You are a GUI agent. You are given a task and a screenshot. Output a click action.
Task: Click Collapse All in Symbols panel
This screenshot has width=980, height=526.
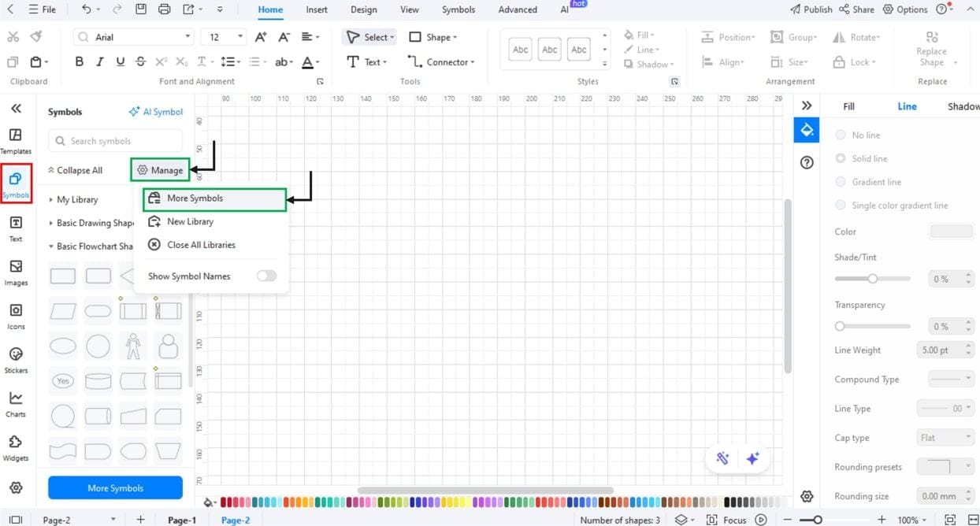coord(75,170)
